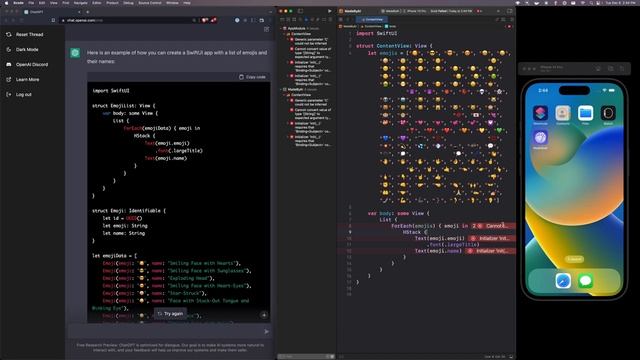Open the Apple menu in the menu bar

6,3
